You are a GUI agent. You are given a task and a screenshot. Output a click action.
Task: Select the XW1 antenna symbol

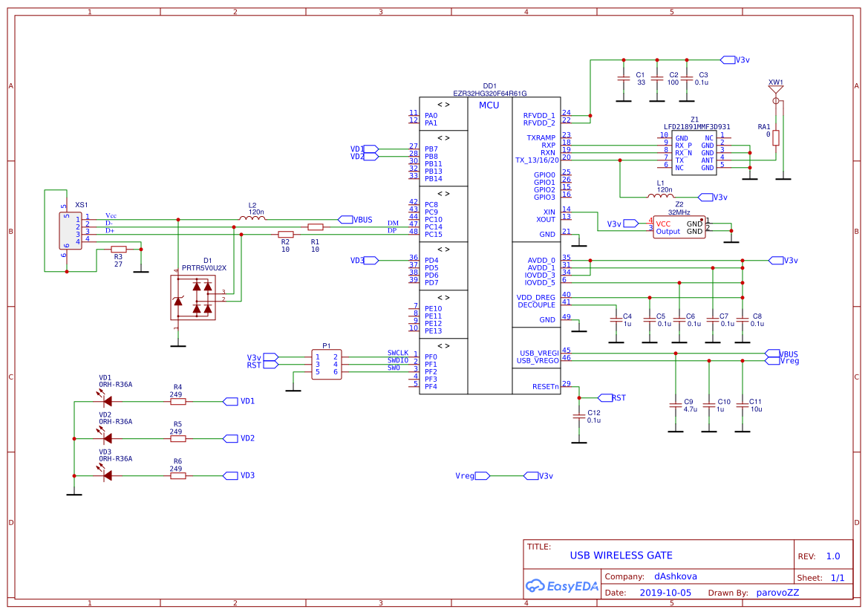coord(775,94)
